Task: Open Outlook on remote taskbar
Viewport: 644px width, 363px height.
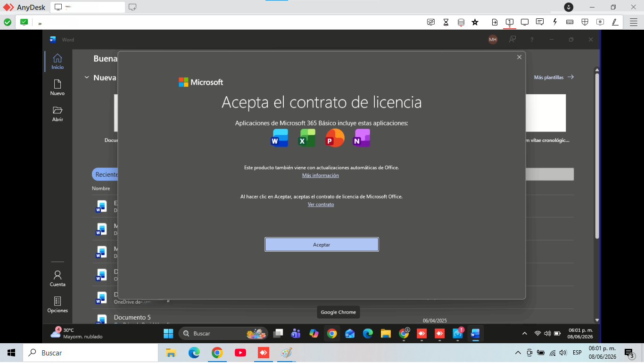Action: click(x=350, y=334)
